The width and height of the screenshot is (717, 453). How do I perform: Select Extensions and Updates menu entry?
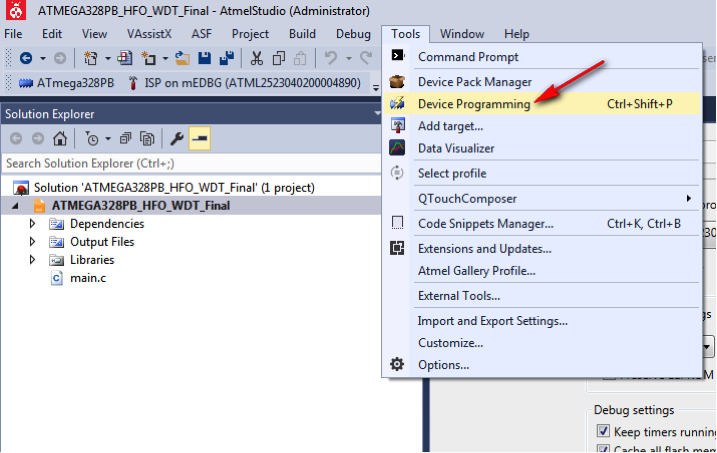coord(484,249)
